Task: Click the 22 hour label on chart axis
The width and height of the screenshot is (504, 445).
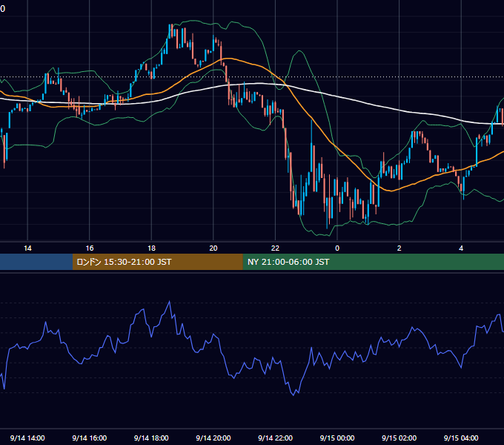Action: point(275,248)
